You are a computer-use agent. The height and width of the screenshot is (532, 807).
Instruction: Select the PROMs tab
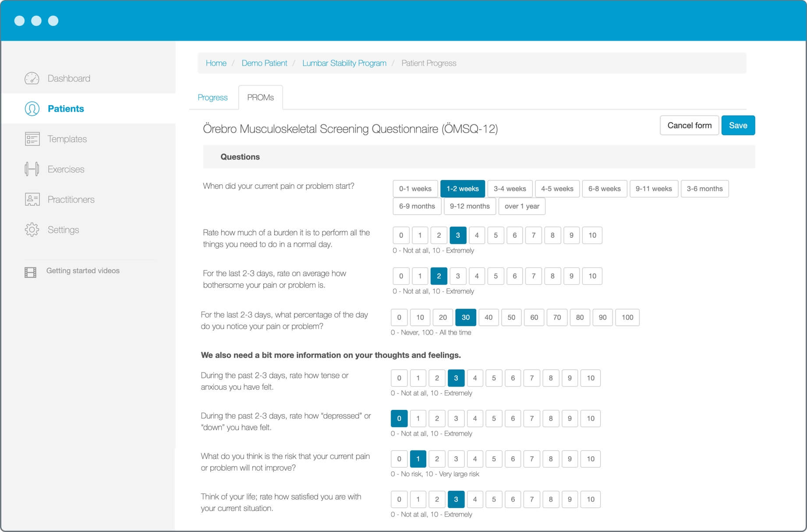click(260, 97)
